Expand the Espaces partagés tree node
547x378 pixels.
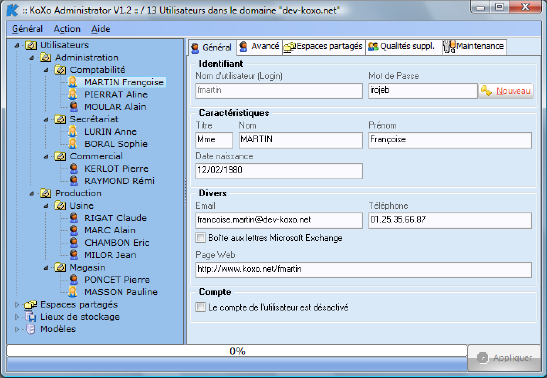coord(17,305)
